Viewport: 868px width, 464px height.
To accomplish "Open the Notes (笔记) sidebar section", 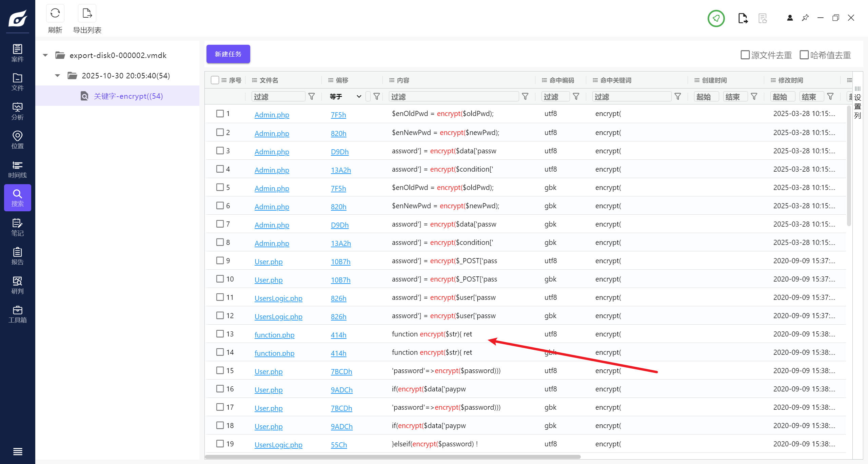I will pyautogui.click(x=17, y=227).
